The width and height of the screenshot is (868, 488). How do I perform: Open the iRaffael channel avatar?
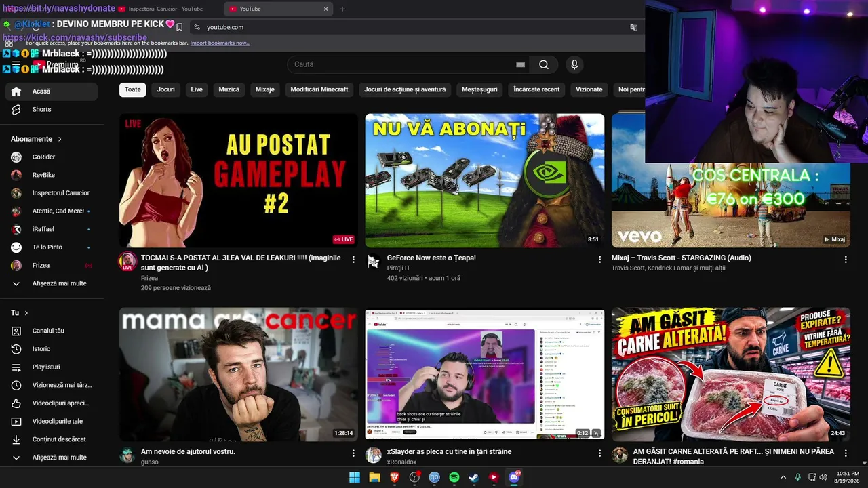point(16,229)
